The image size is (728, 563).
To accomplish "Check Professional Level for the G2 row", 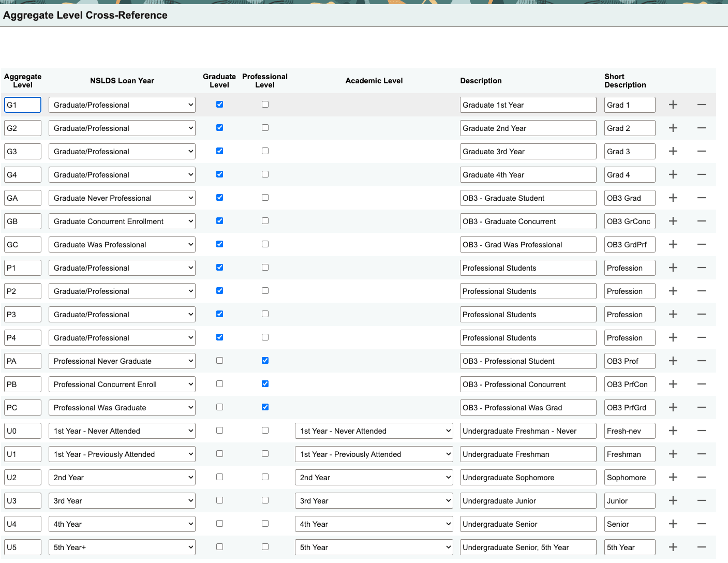I will [265, 127].
